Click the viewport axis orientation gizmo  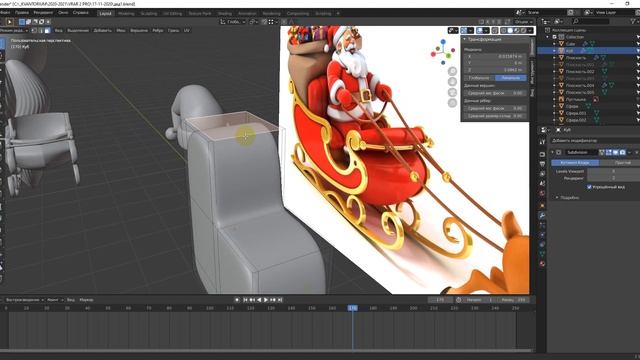pos(443,51)
